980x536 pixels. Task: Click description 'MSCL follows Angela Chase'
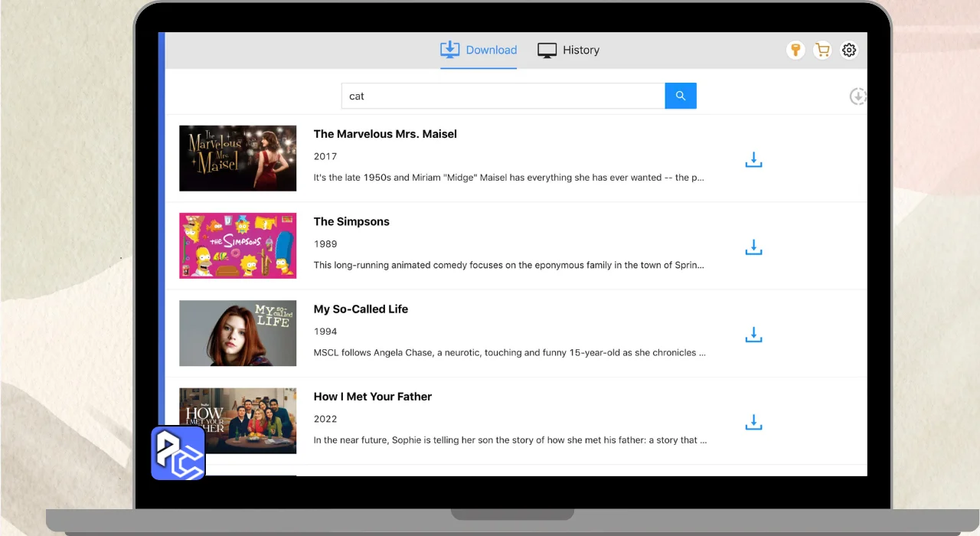pyautogui.click(x=509, y=353)
